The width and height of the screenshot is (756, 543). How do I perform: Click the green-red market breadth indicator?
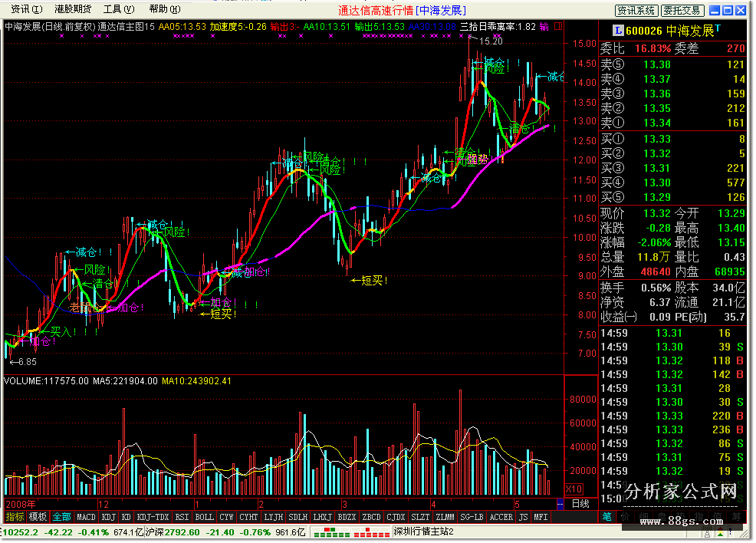pos(351,532)
